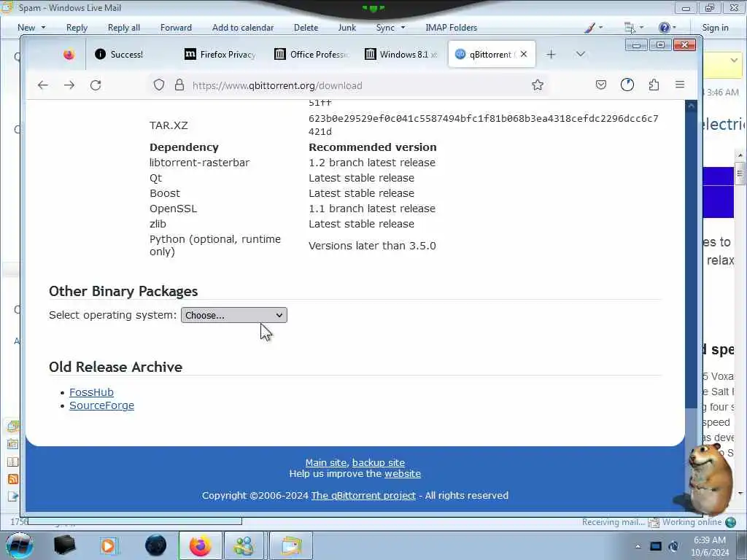
Task: Switch to the Firefox Privacy tab
Action: (220, 54)
